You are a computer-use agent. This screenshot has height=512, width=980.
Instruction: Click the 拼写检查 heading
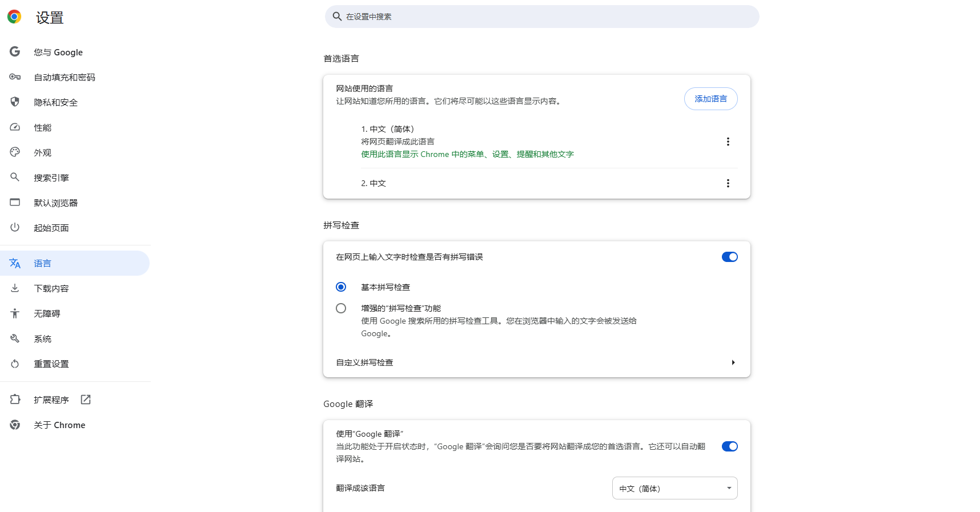(x=341, y=225)
